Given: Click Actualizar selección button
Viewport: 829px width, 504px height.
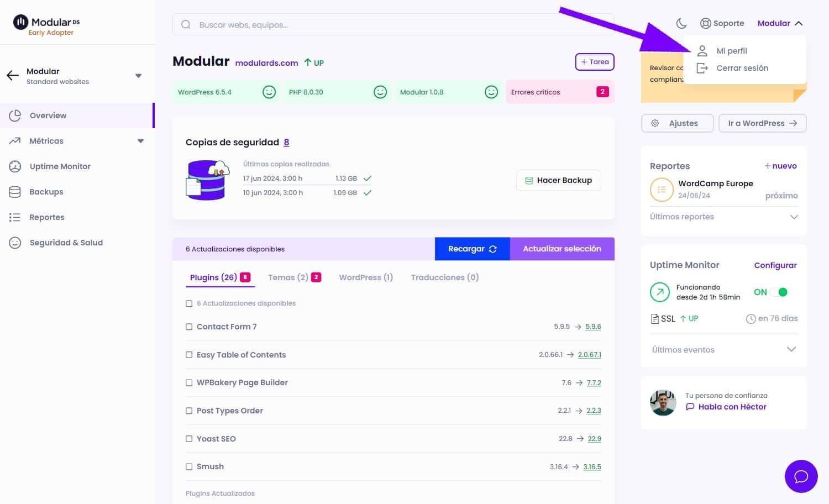Looking at the screenshot, I should 562,249.
